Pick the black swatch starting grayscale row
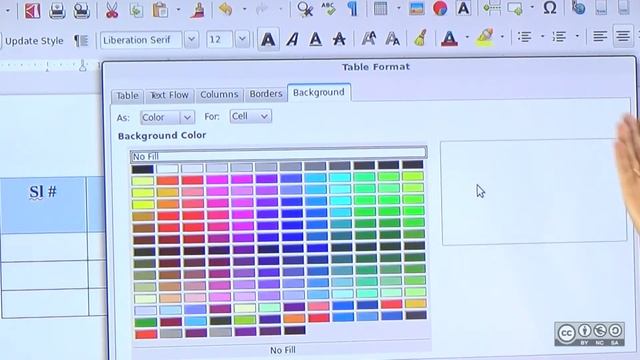Screen dimensions: 640x360 142,169
